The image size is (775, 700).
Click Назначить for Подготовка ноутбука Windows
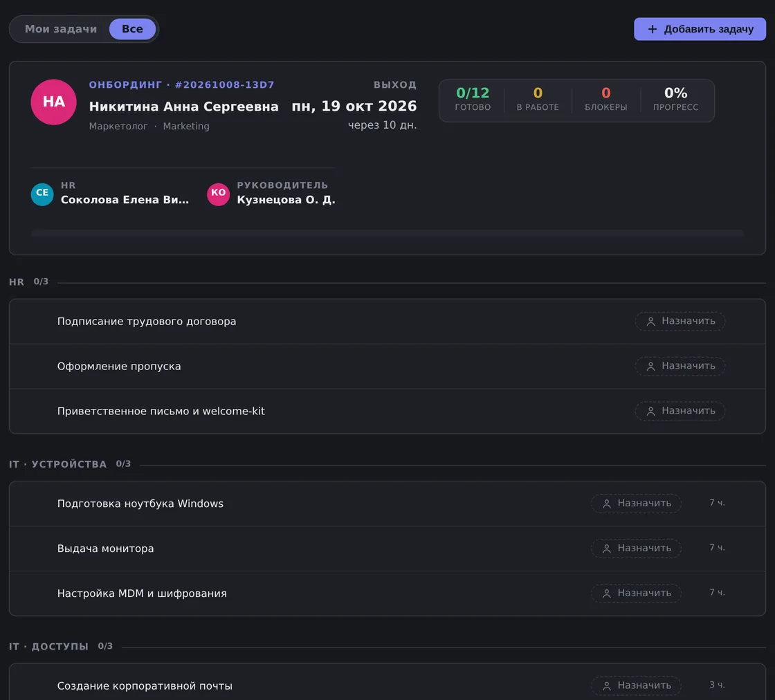pyautogui.click(x=636, y=504)
